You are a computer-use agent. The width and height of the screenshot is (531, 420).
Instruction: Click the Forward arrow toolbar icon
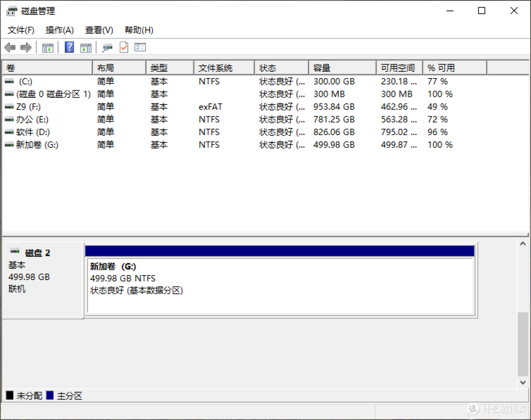26,47
